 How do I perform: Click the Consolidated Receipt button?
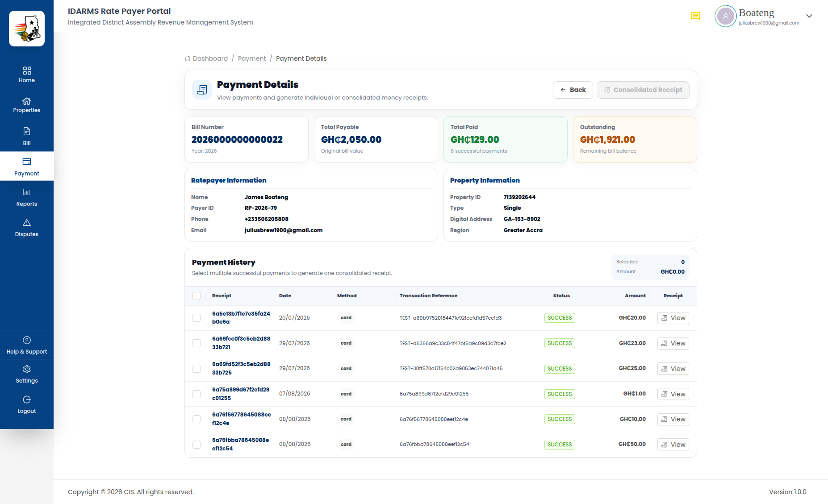(x=643, y=90)
